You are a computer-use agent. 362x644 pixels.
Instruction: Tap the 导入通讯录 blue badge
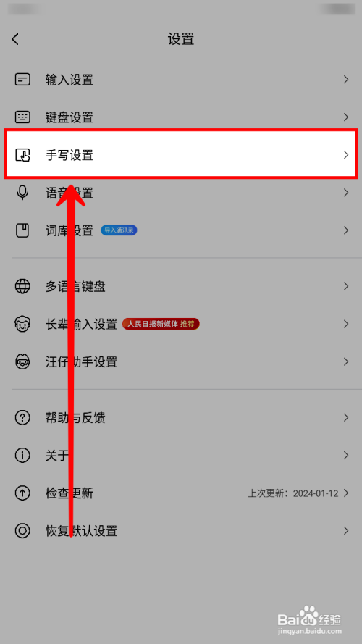pyautogui.click(x=119, y=230)
